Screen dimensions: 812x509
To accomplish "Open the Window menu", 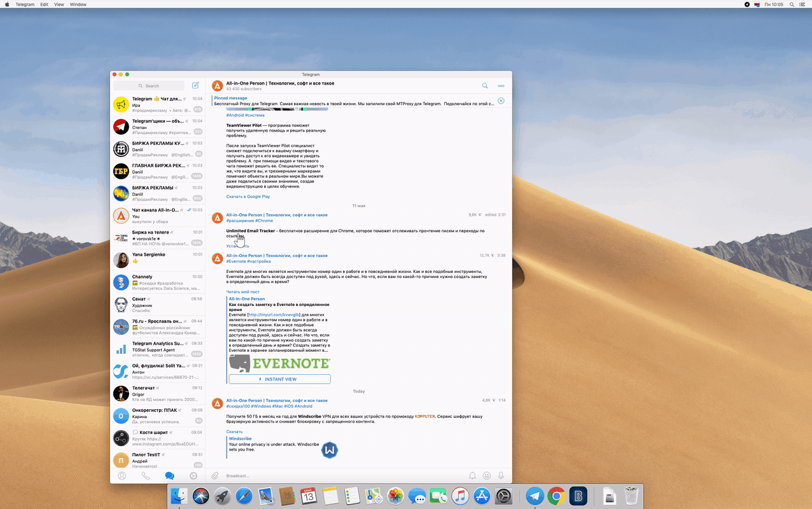I will coord(78,4).
